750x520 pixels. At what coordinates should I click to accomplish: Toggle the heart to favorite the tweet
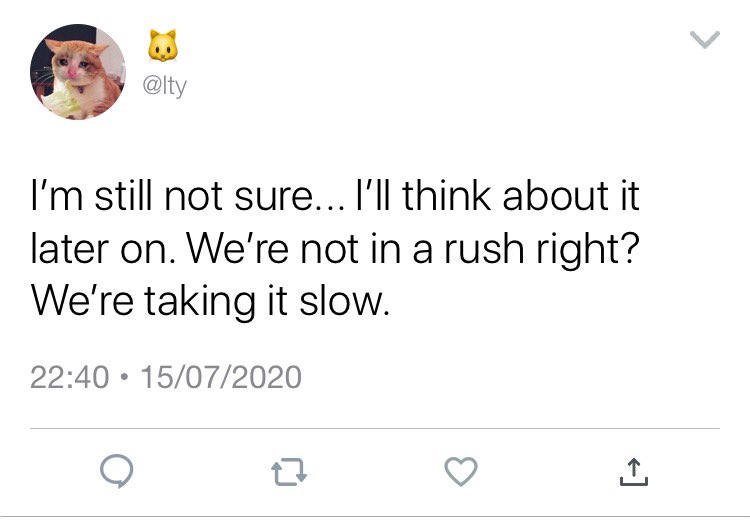pyautogui.click(x=461, y=471)
